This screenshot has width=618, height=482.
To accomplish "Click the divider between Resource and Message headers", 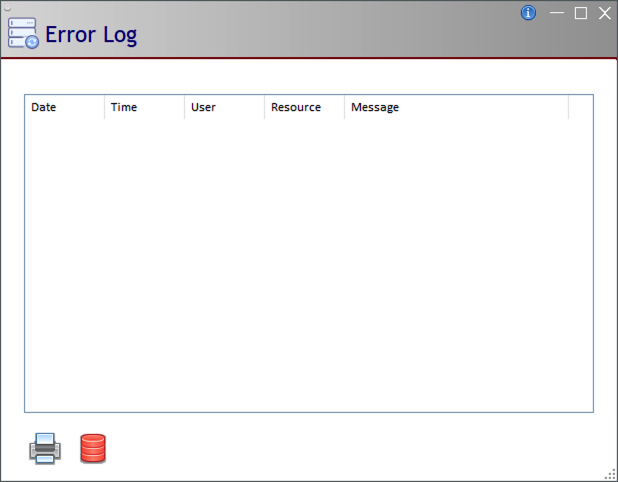I will (x=344, y=107).
